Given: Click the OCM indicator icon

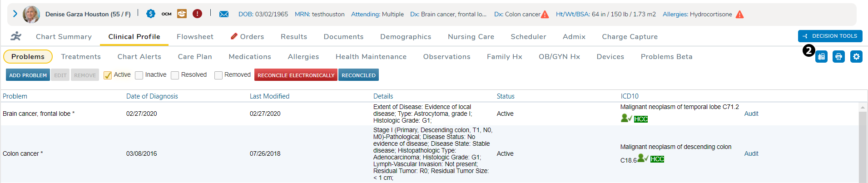Looking at the screenshot, I should coord(167,14).
